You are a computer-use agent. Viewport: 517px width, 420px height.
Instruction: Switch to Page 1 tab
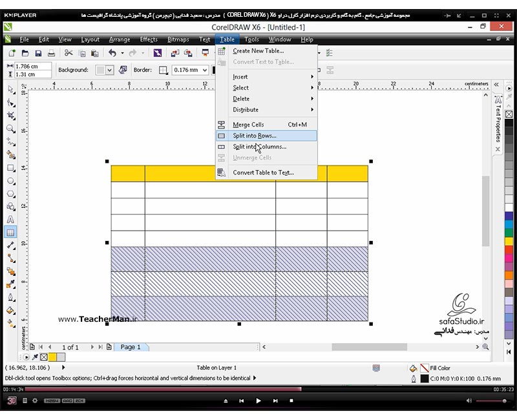pyautogui.click(x=131, y=347)
